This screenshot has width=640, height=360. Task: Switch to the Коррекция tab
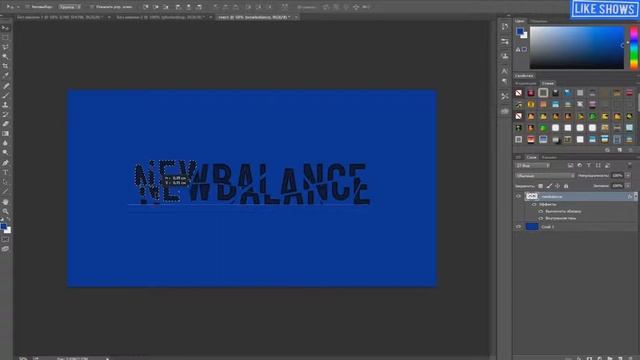526,83
